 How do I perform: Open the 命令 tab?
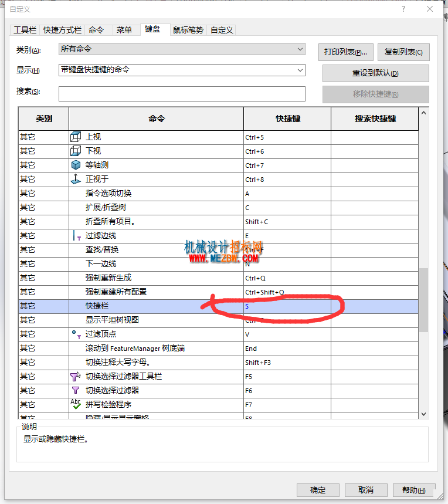tap(96, 30)
